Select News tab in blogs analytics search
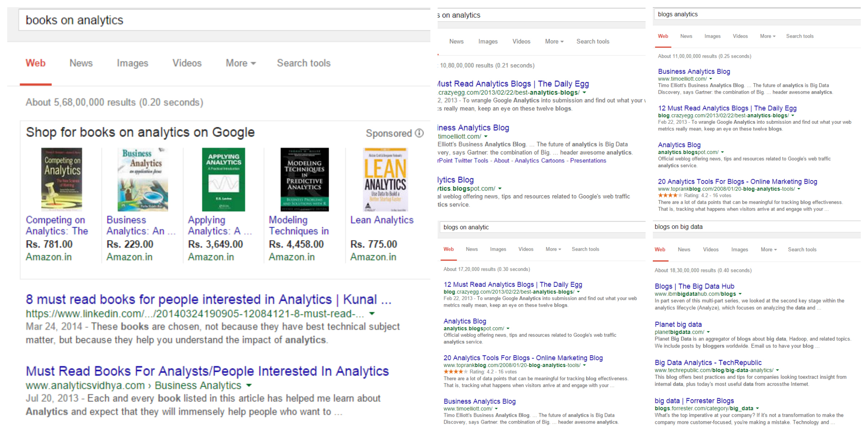Image resolution: width=868 pixels, height=434 pixels. (x=686, y=36)
